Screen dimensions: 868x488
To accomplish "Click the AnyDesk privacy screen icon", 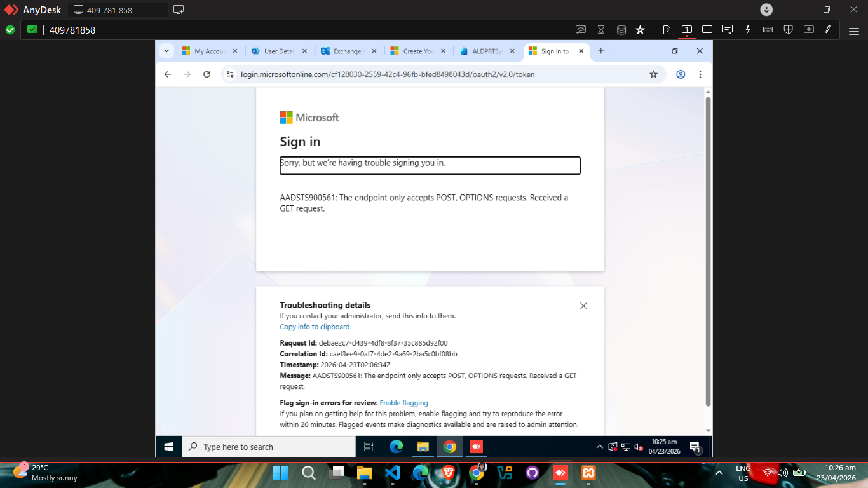I will [x=580, y=30].
